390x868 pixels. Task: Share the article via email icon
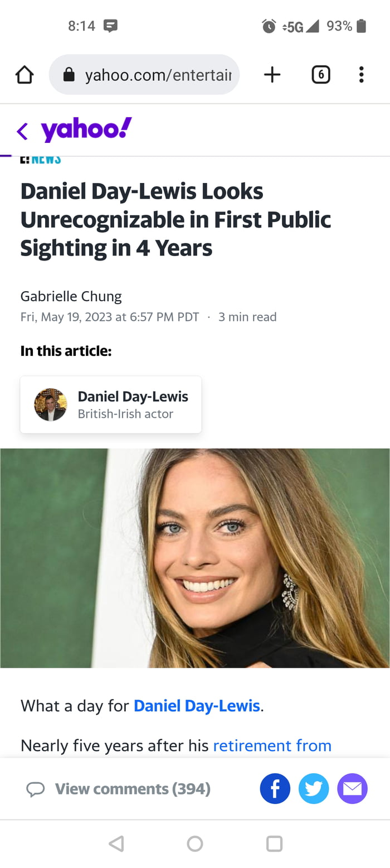(x=352, y=789)
